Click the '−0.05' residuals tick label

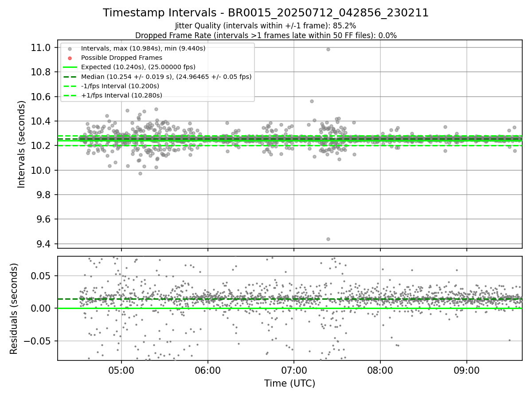pos(38,341)
